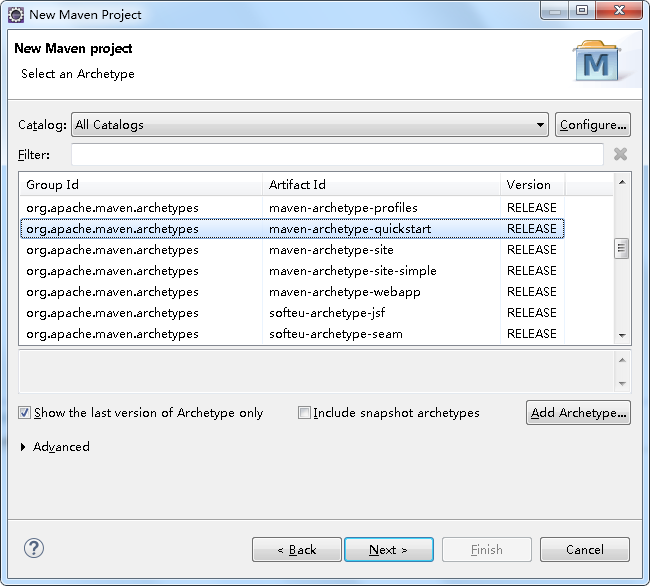This screenshot has width=650, height=586.
Task: Enable Include snapshot archetypes checkbox
Action: click(304, 413)
